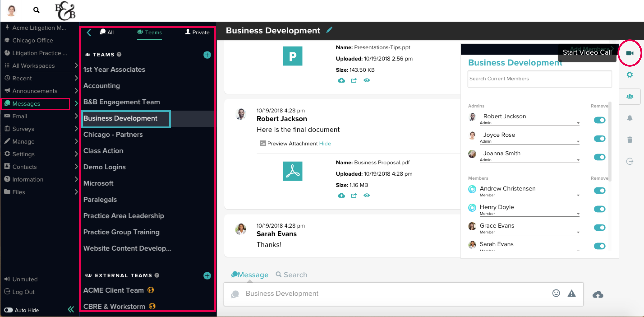Open the Accounting team
The image size is (644, 317).
(x=102, y=86)
